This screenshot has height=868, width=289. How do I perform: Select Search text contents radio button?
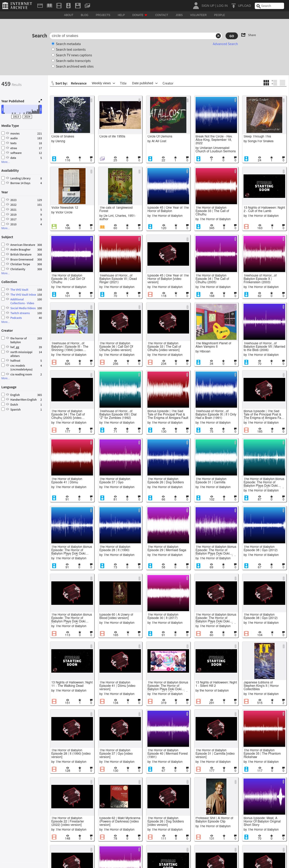tap(53, 50)
